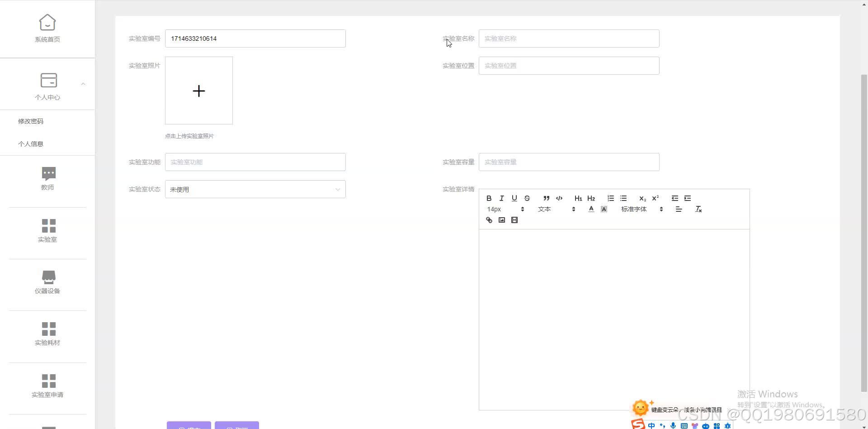Open the Sogou toolbox grid icon
The image size is (868, 429).
(x=717, y=425)
